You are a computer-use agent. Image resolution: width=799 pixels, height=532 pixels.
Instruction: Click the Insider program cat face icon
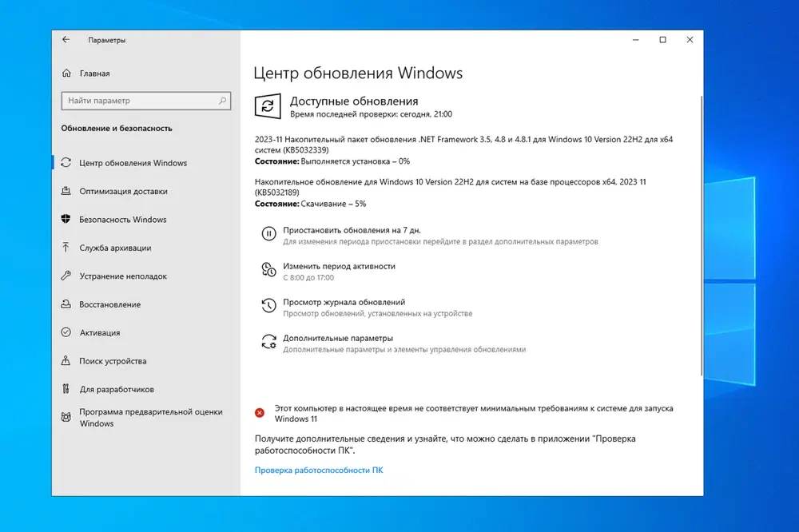point(66,417)
